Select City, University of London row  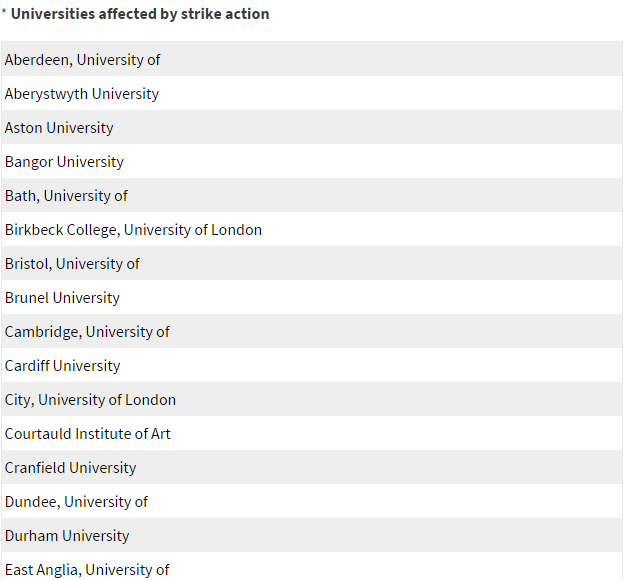312,399
